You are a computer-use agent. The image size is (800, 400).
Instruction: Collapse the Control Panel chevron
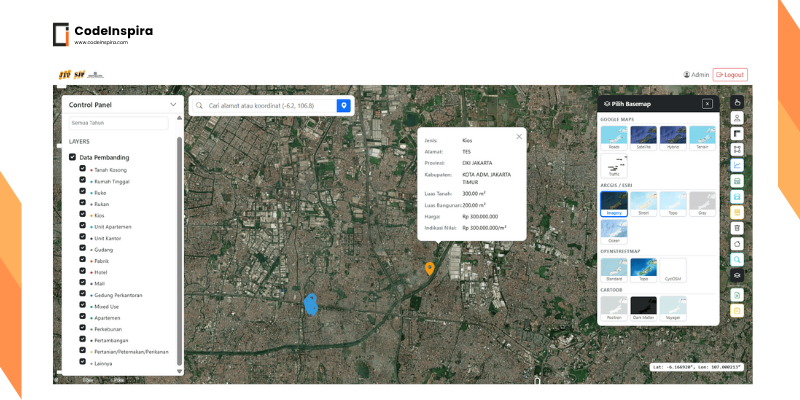(173, 105)
